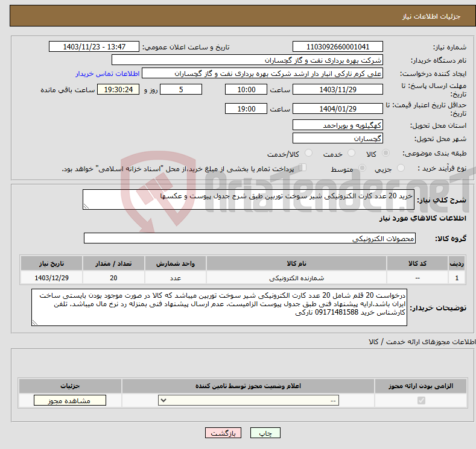476x449 pixels.
Task: Click the بازگشت back button
Action: pos(223,433)
